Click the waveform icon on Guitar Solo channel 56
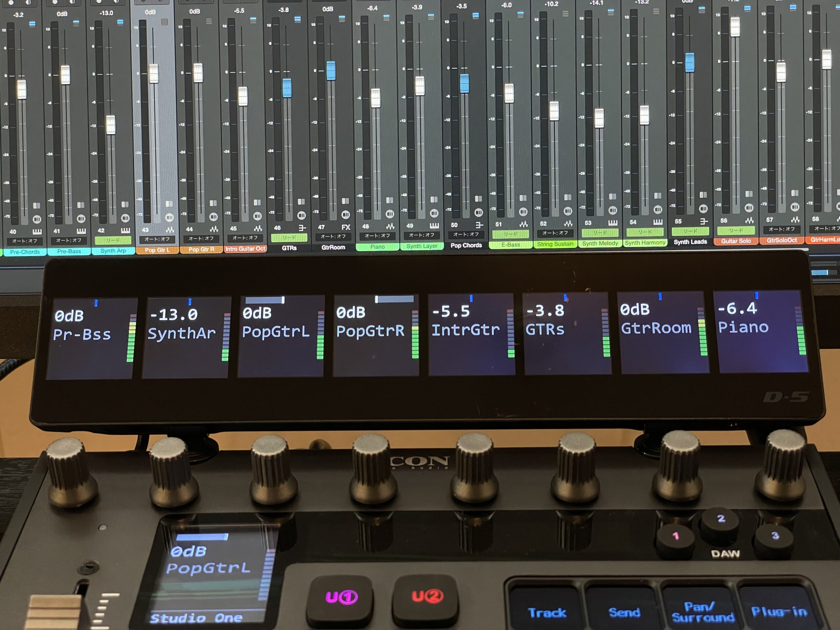 coord(749,220)
